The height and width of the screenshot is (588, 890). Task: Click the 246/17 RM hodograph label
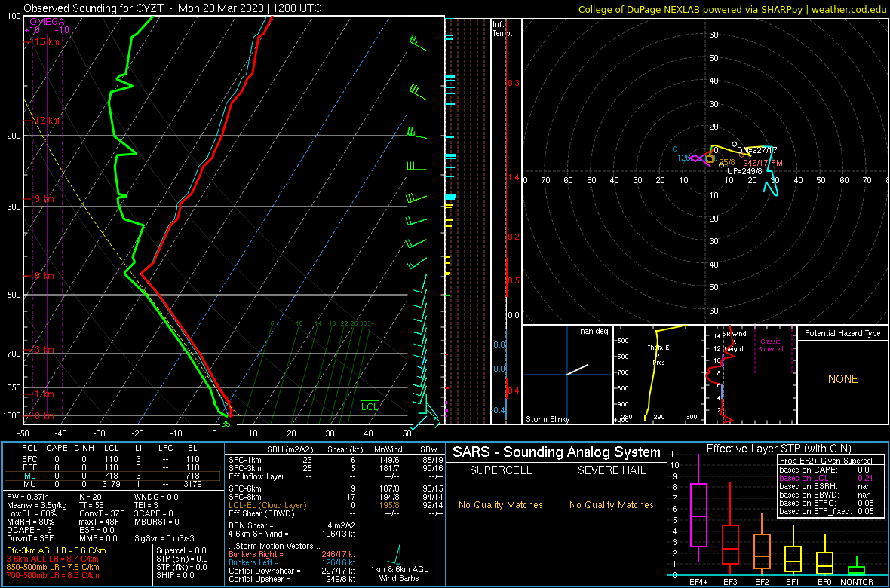[763, 163]
